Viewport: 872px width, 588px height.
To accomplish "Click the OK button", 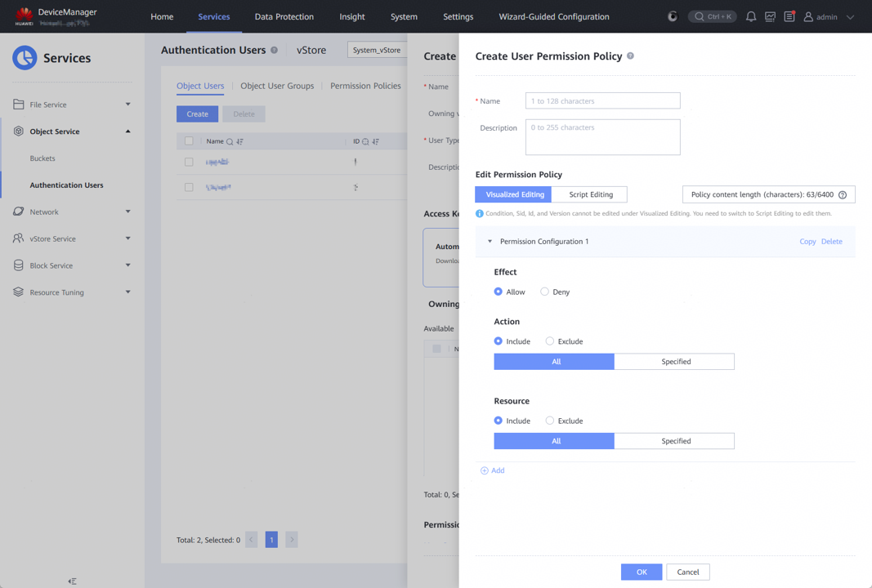I will tap(641, 572).
